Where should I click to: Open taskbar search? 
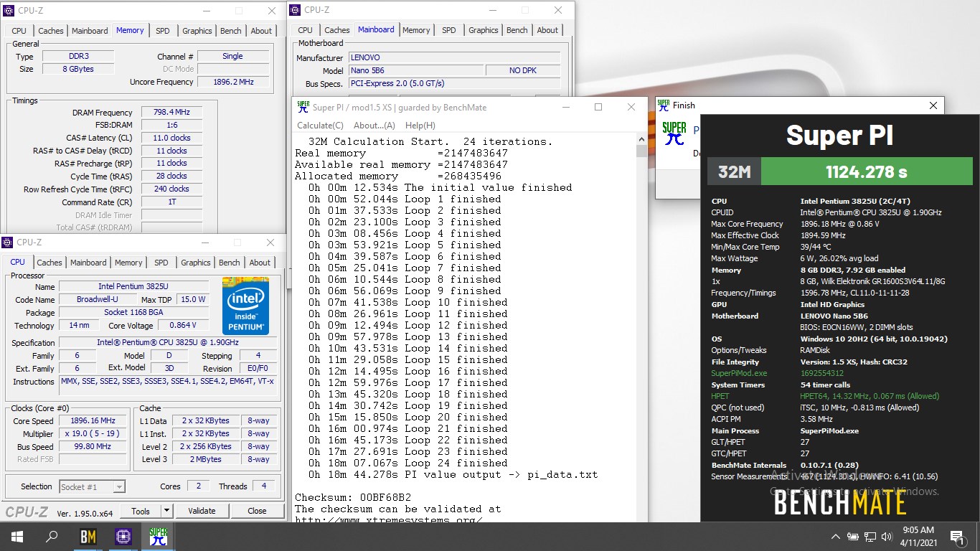pos(52,537)
